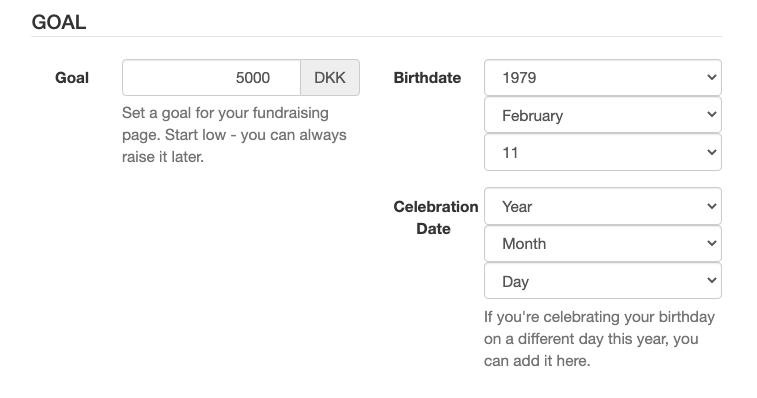Click the chevron arrow on the Month select
This screenshot has width=757, height=398.
pyautogui.click(x=712, y=243)
